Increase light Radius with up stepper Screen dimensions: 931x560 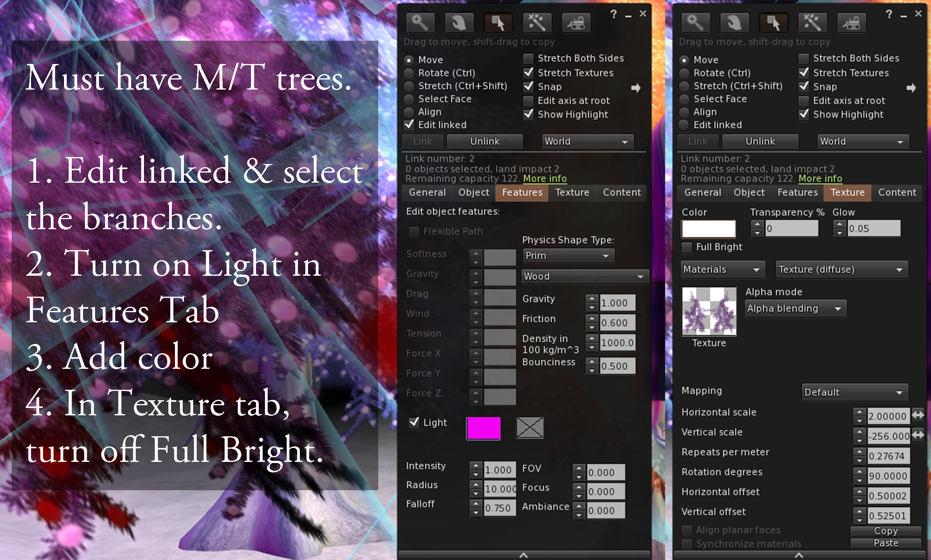point(476,485)
